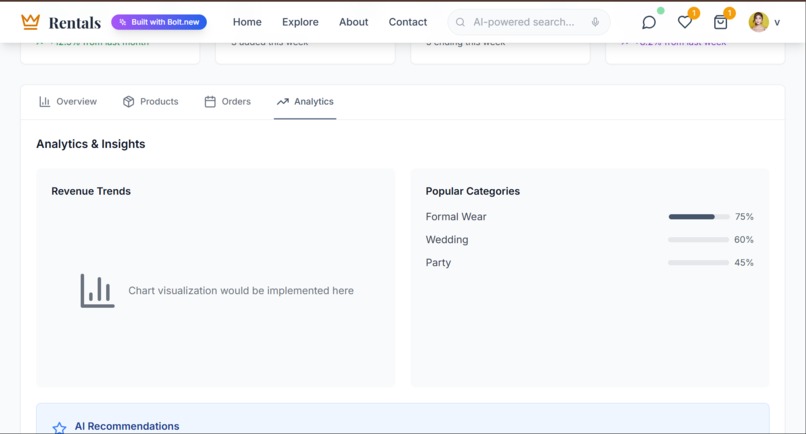Click the 45% value
806x434 pixels.
744,263
